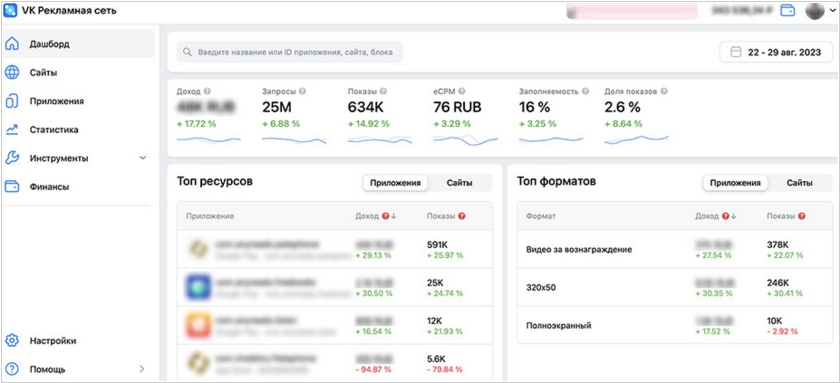
Task: Open the Дашборд menu item
Action: [x=78, y=44]
